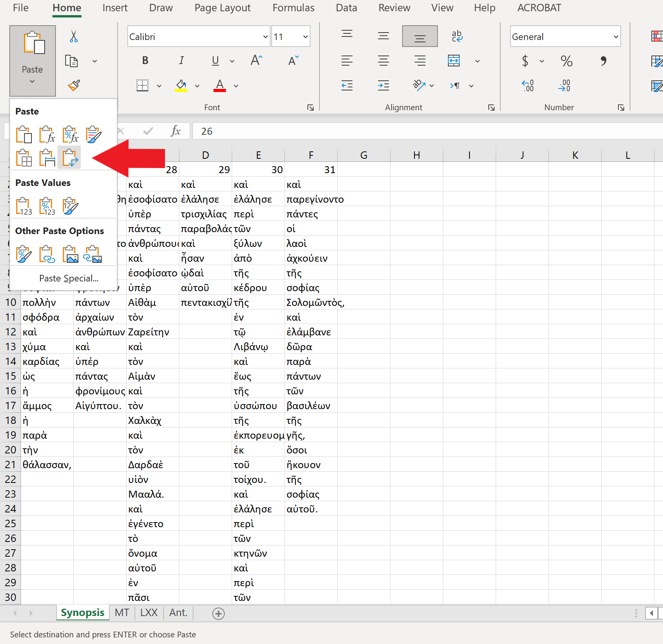Image resolution: width=663 pixels, height=644 pixels.
Task: Add a new sheet with plus button
Action: tap(219, 613)
